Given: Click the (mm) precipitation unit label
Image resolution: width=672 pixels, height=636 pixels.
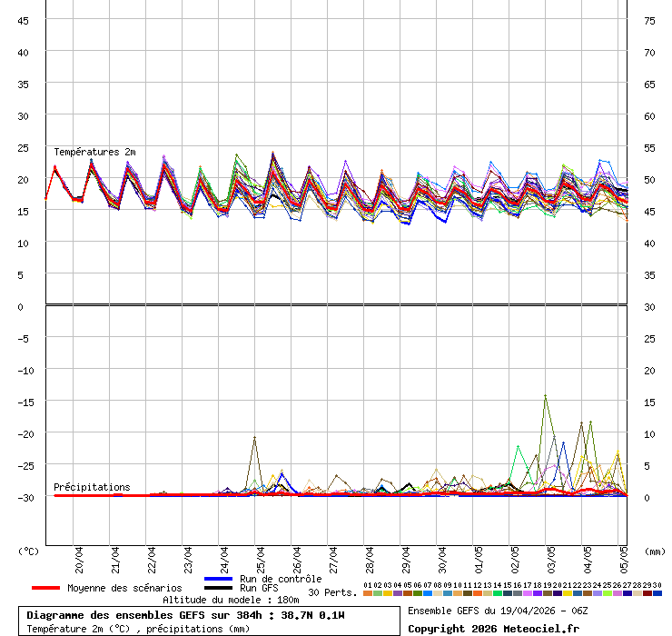Looking at the screenshot, I should pyautogui.click(x=655, y=551).
